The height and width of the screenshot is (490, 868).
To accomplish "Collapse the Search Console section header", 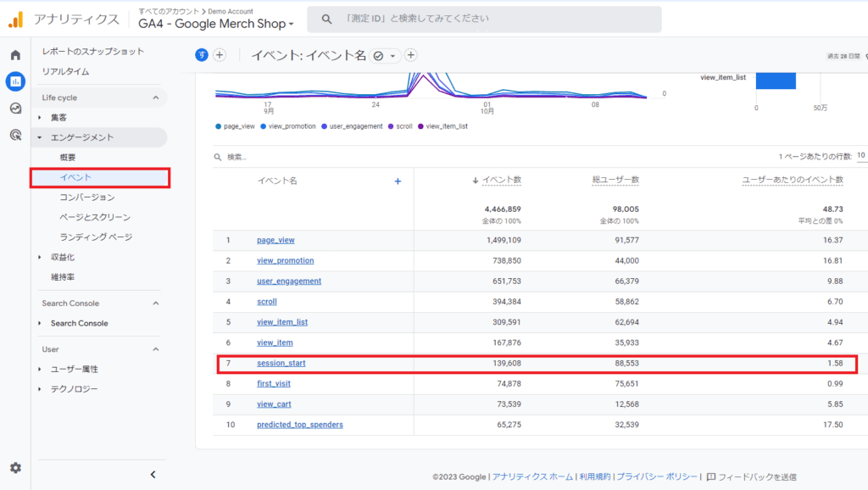I will click(156, 303).
